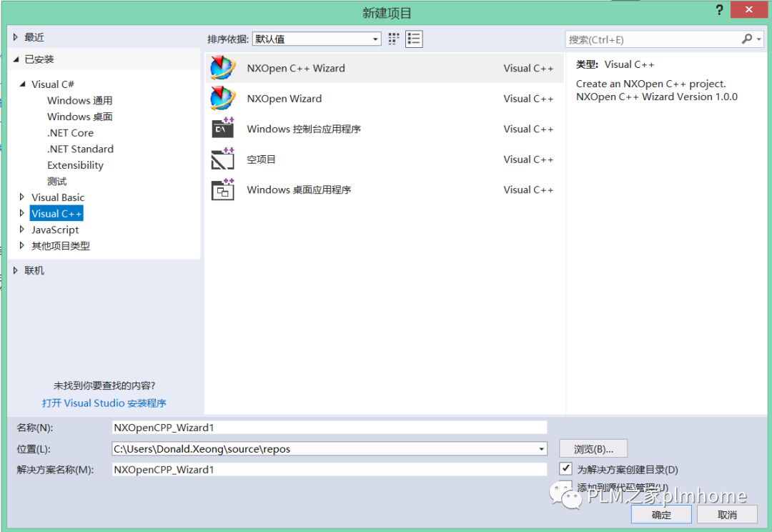Click the search magnifier icon
Viewport: 772px width, 532px height.
tap(746, 39)
